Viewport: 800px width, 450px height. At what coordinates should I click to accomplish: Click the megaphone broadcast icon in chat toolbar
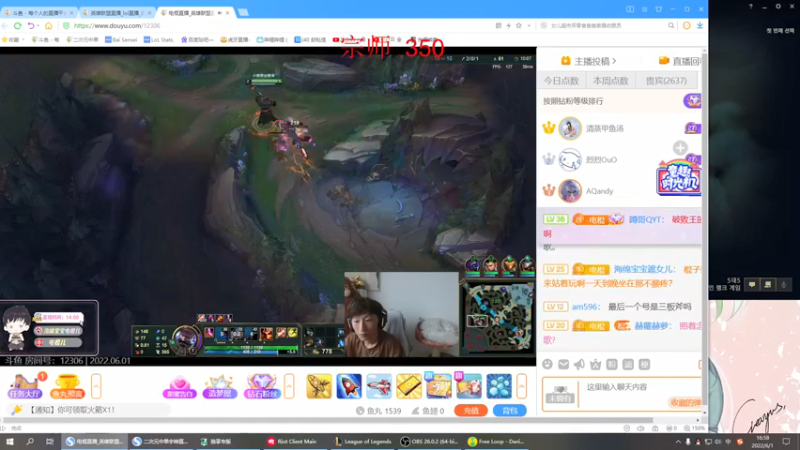pyautogui.click(x=579, y=364)
